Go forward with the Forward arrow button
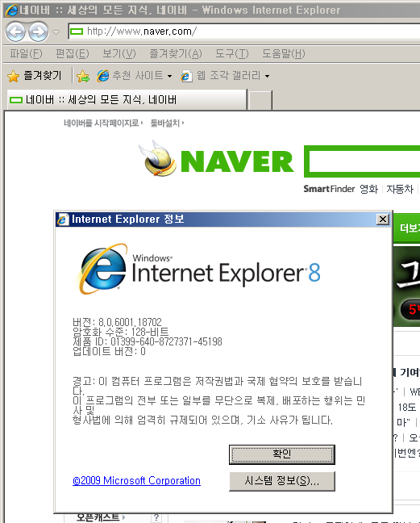This screenshot has width=420, height=523. [38, 31]
